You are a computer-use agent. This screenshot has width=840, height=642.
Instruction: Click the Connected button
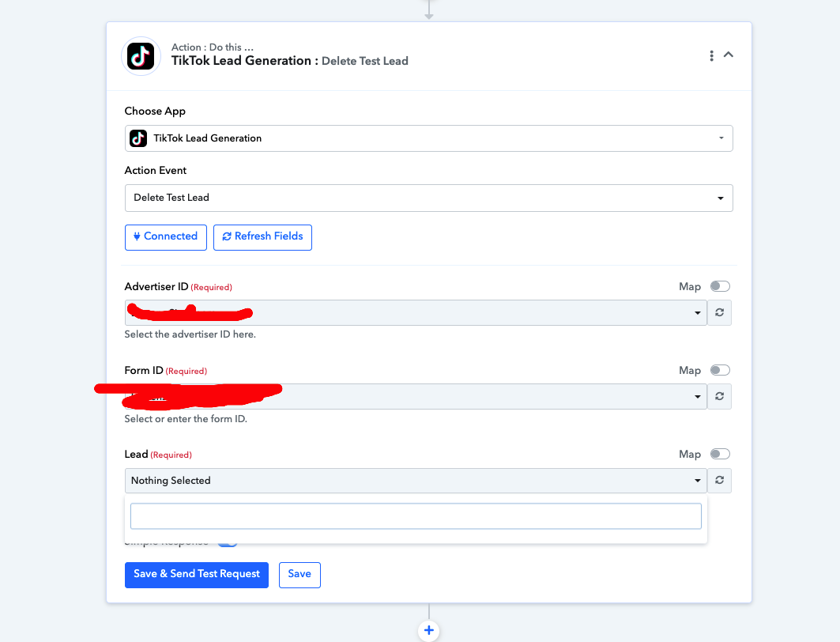[165, 237]
